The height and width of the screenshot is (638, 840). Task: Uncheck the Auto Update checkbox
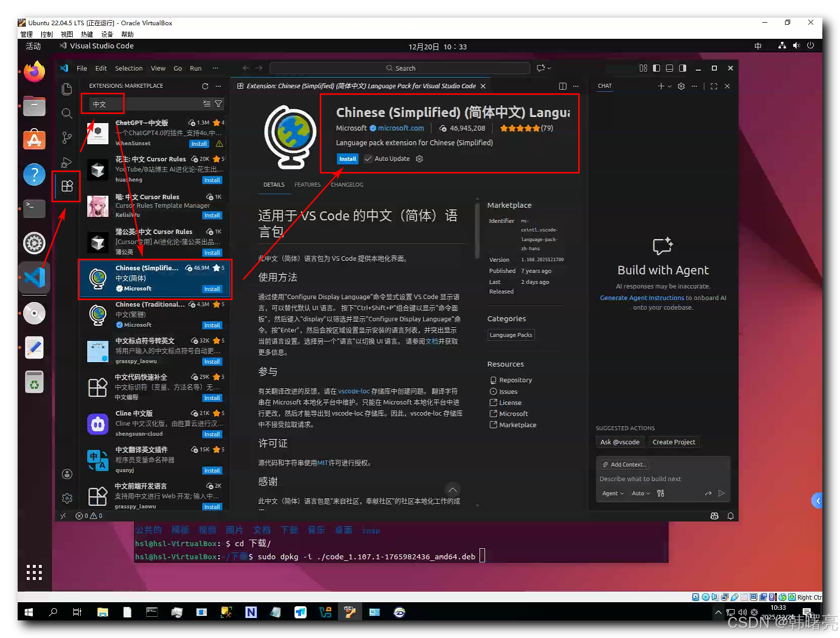[368, 159]
